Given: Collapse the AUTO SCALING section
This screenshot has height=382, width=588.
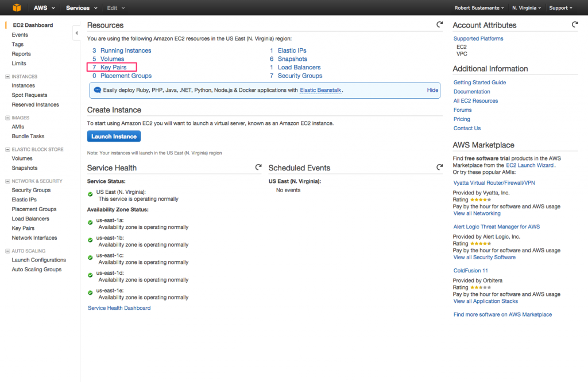Looking at the screenshot, I should click(7, 251).
